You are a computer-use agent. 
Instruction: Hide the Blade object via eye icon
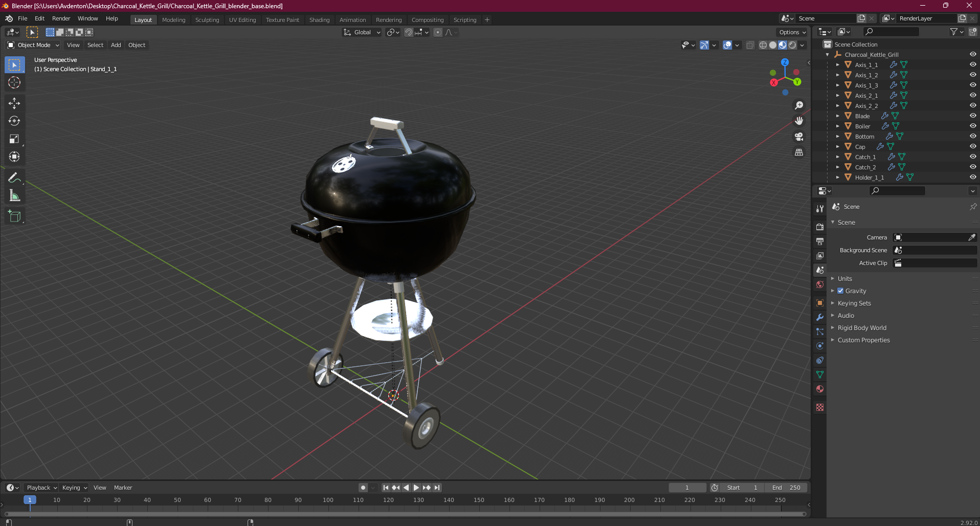[973, 116]
